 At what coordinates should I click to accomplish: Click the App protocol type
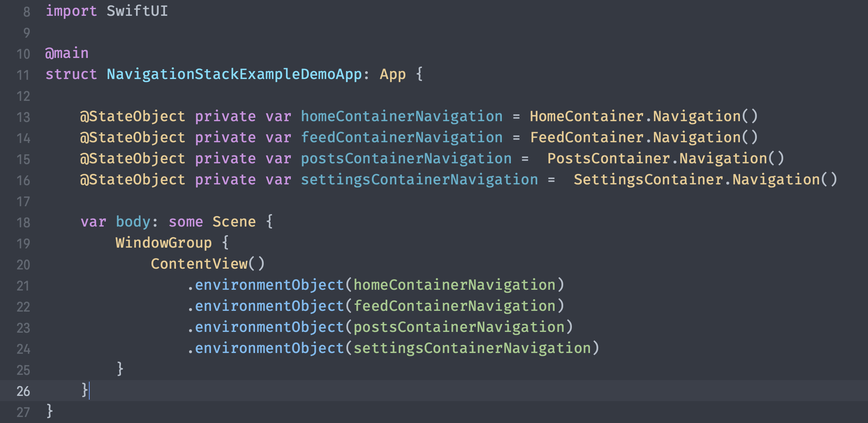tap(393, 75)
